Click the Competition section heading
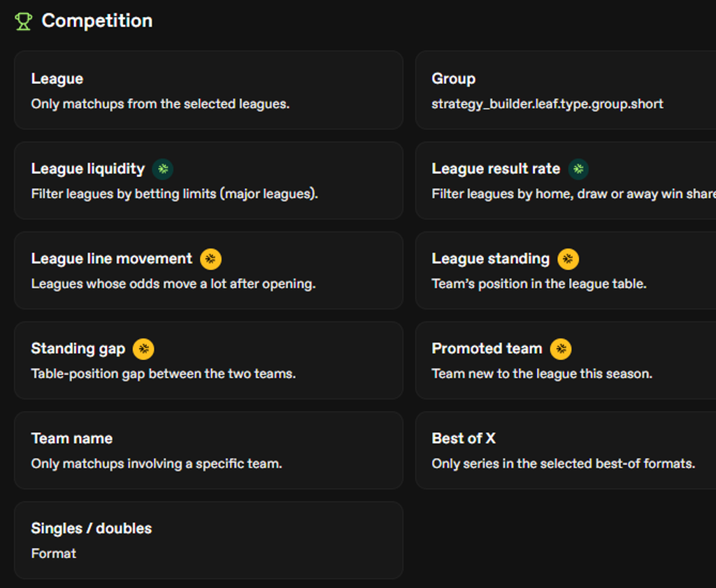This screenshot has width=716, height=588. [x=96, y=21]
